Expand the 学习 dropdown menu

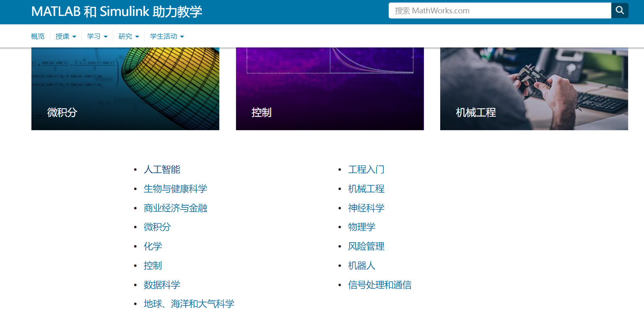(x=97, y=37)
